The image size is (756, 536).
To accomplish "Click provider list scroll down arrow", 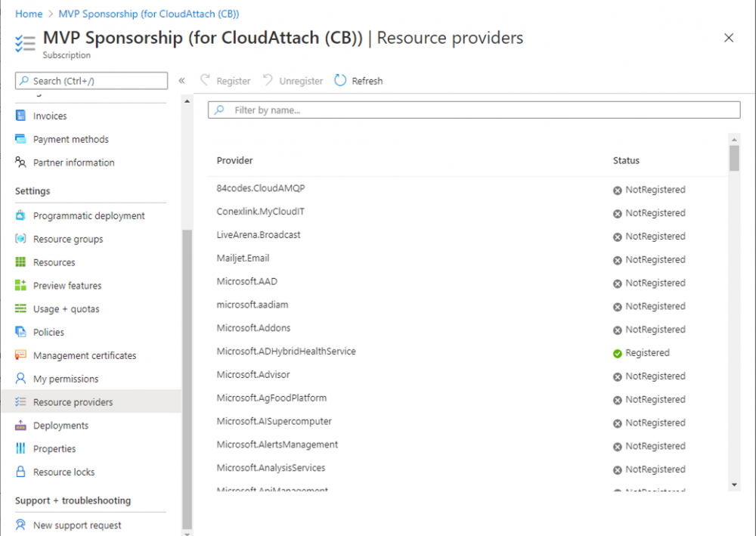I will click(x=734, y=485).
